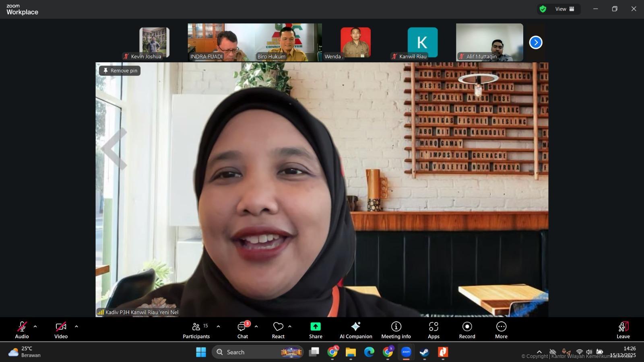Show next participants with blue arrow
Screen dimensions: 644x362
pos(535,42)
